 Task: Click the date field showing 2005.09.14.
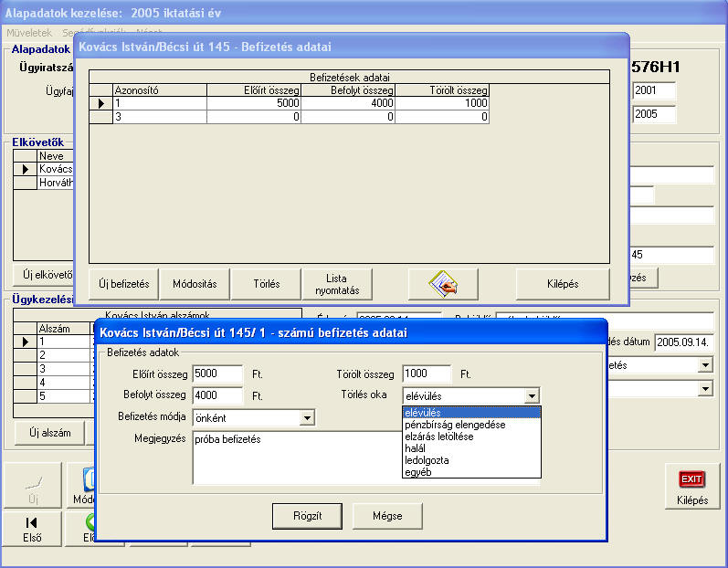click(683, 342)
